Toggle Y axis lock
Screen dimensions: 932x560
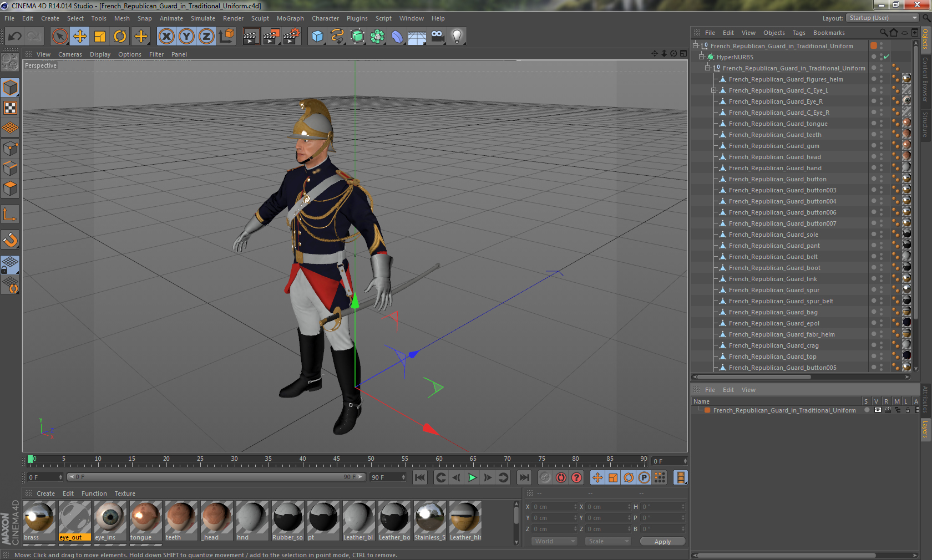tap(186, 37)
